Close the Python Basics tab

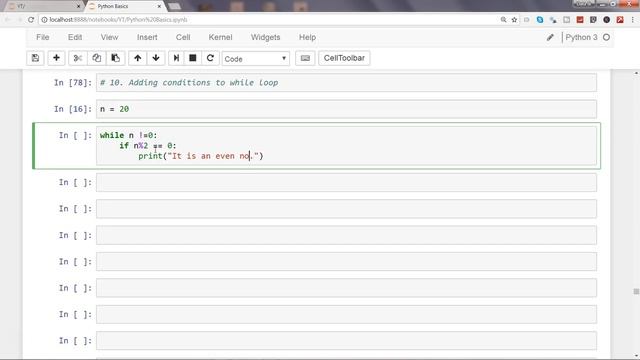click(159, 6)
